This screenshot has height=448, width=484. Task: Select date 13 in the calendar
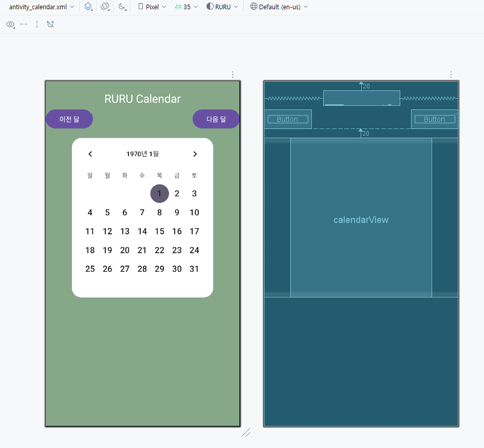click(x=125, y=231)
